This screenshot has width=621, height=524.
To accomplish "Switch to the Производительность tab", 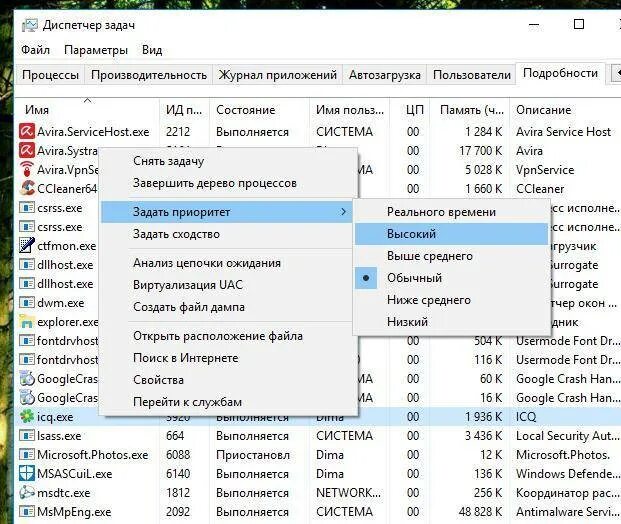I will click(x=149, y=75).
